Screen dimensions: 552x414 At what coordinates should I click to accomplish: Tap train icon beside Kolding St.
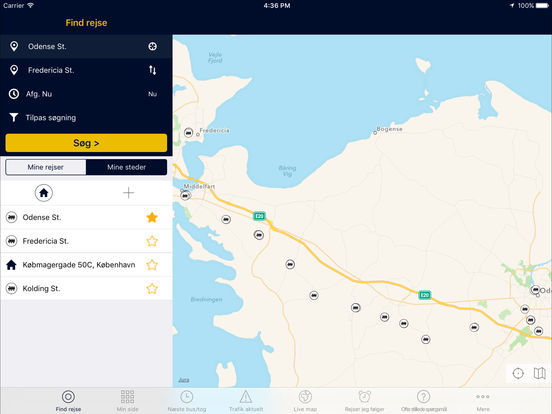(12, 289)
